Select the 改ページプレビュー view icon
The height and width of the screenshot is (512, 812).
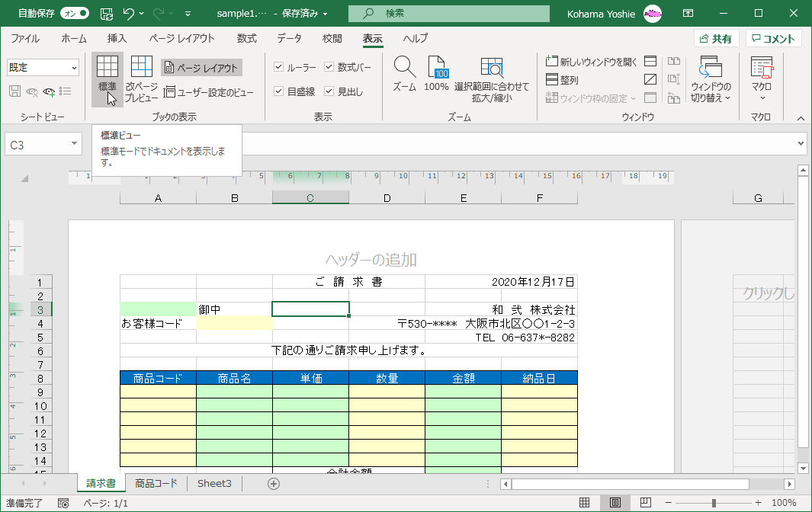[141, 72]
